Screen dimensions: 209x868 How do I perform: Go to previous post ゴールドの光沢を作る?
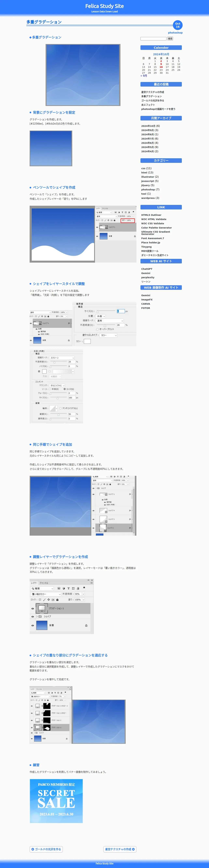coord(46,849)
